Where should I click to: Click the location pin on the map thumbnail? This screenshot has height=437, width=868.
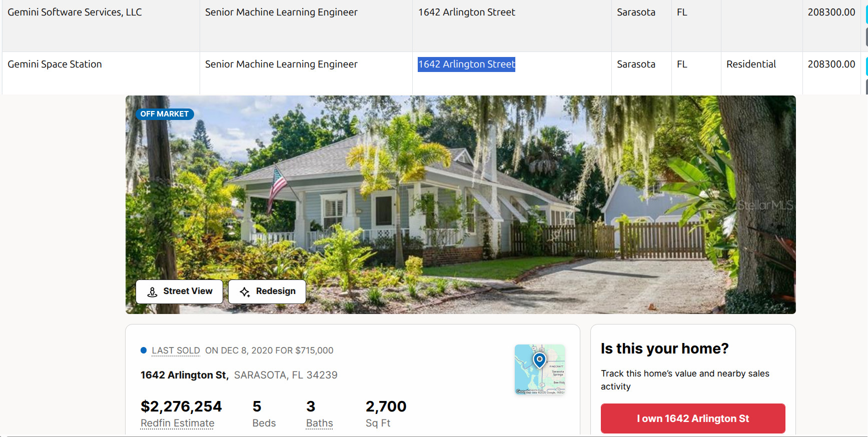[539, 360]
